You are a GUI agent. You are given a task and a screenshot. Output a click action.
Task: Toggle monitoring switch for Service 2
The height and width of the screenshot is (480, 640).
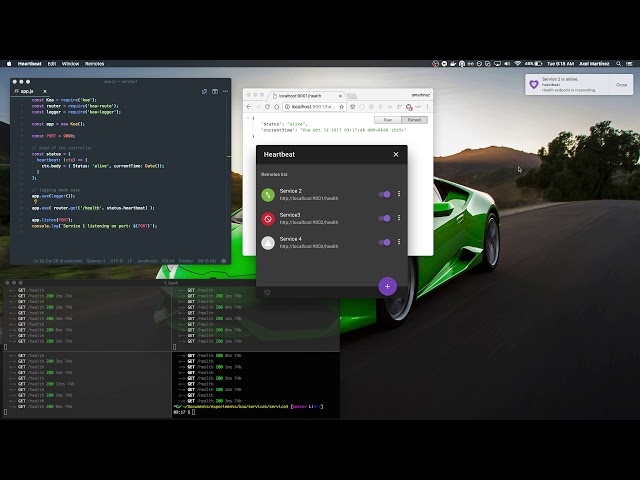(384, 194)
